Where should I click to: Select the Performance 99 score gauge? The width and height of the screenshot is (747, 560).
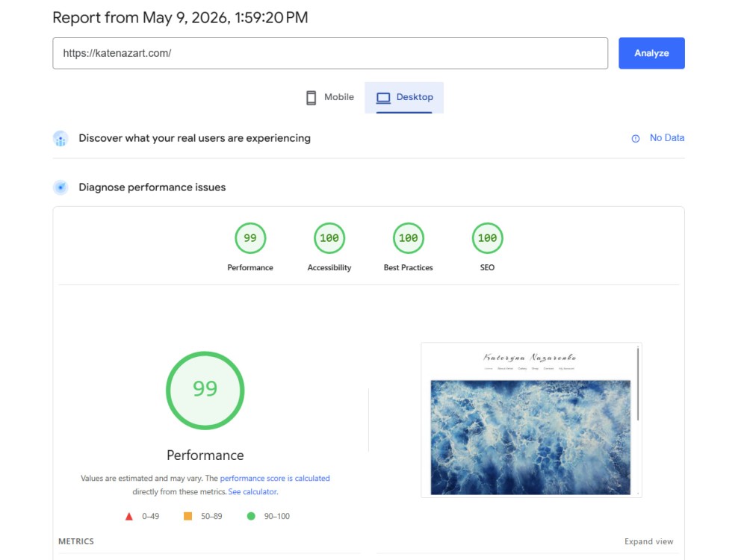click(x=250, y=238)
